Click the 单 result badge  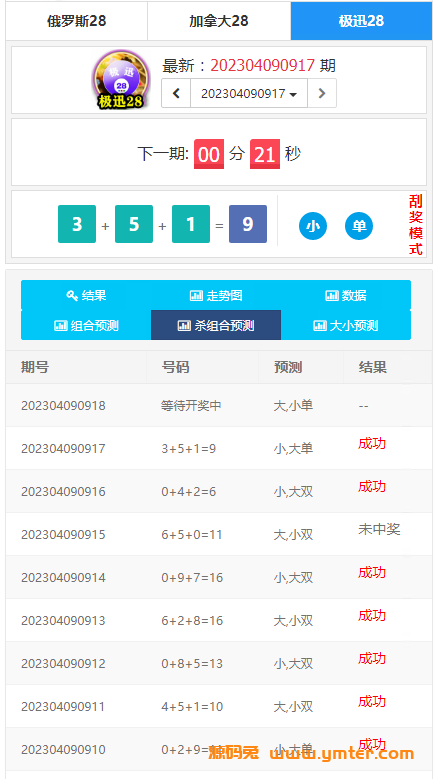tap(359, 226)
